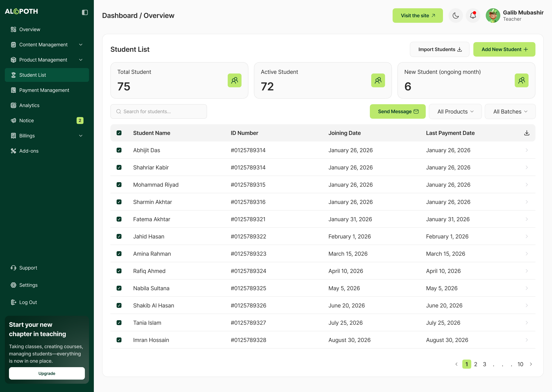The height and width of the screenshot is (392, 552).
Task: Open Nabila Sultana row arrow
Action: coord(527,288)
